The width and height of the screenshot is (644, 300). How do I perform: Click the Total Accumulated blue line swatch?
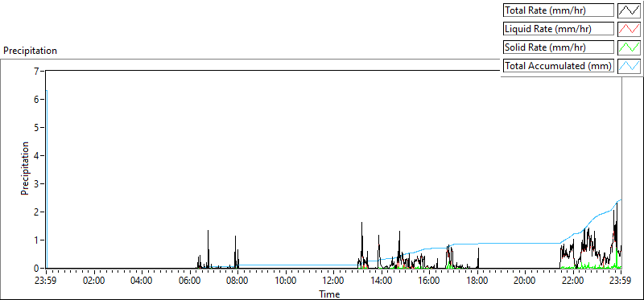(x=629, y=66)
